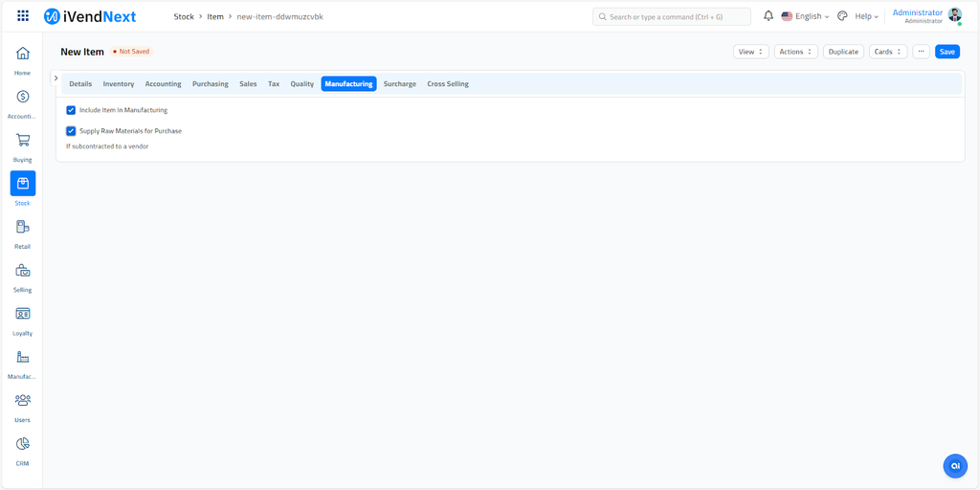
Task: Click the Duplicate button
Action: 843,52
